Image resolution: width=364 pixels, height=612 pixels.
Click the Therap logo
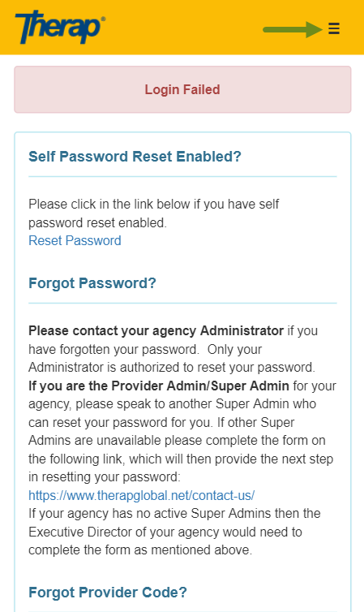tap(60, 27)
